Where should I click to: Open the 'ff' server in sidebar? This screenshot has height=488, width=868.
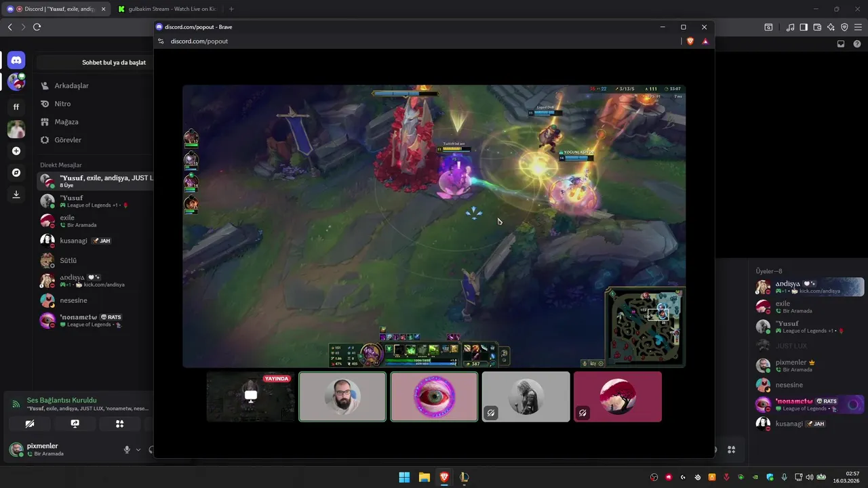point(16,106)
